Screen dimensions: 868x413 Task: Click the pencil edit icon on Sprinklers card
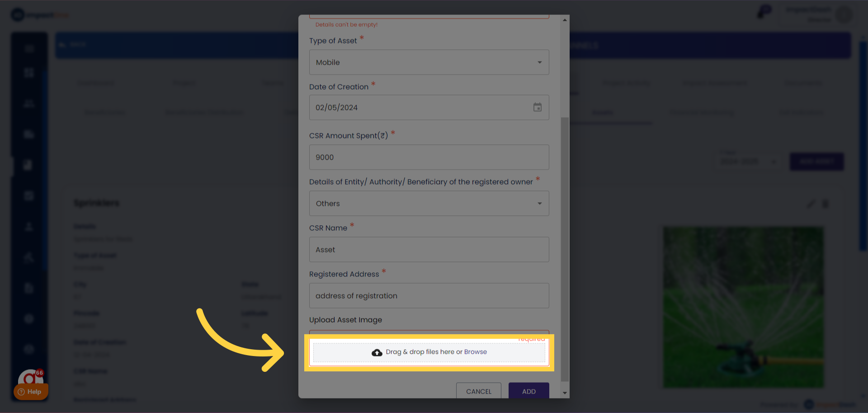pos(811,204)
